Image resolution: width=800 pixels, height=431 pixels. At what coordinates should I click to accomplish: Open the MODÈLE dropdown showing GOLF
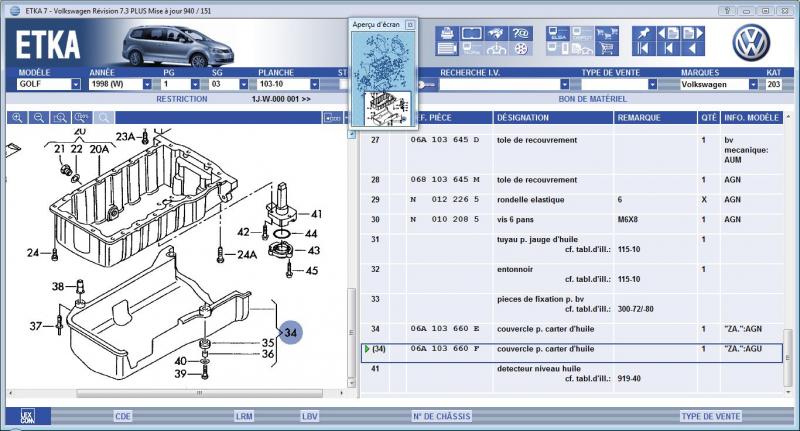coord(76,84)
